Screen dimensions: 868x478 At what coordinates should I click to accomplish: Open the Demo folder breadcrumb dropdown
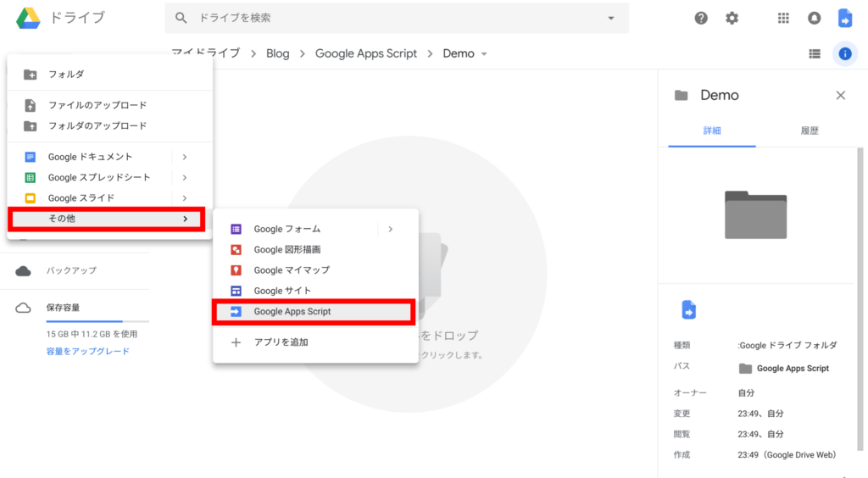tap(484, 54)
